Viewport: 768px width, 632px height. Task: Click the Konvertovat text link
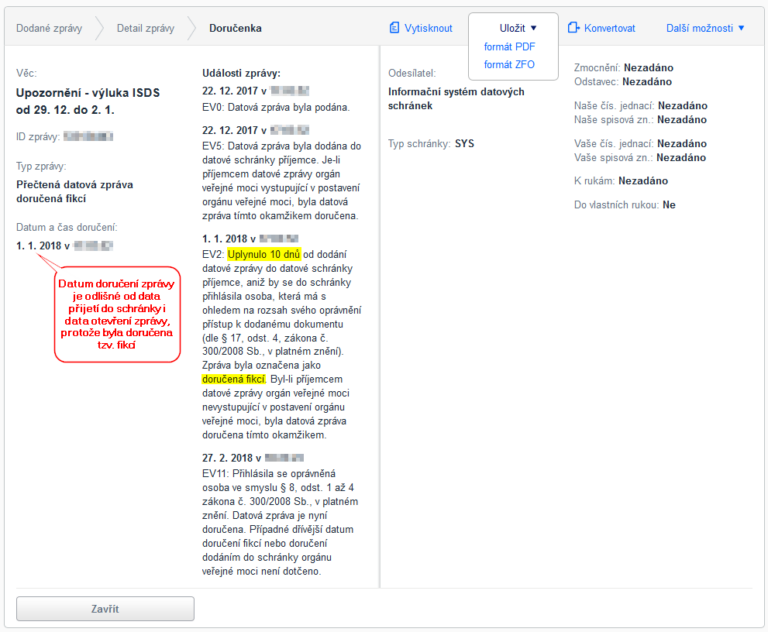pyautogui.click(x=609, y=28)
